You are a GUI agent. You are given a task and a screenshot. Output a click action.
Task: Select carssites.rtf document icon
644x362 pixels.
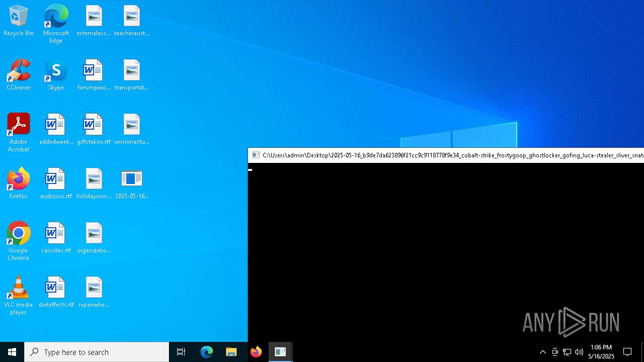pos(56,238)
